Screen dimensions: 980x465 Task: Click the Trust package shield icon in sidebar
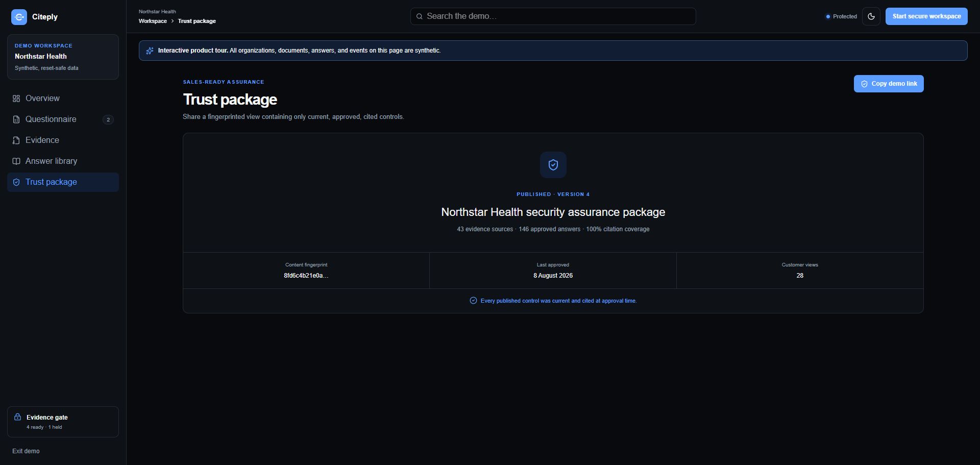[x=16, y=182]
